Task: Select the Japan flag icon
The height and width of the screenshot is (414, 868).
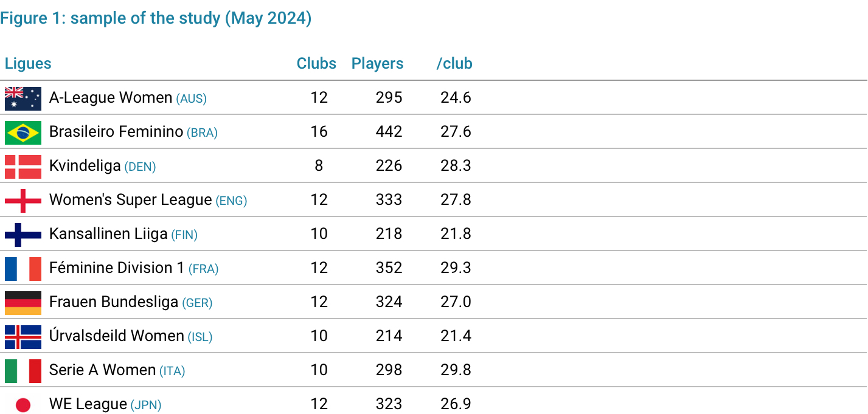Action: 23,405
